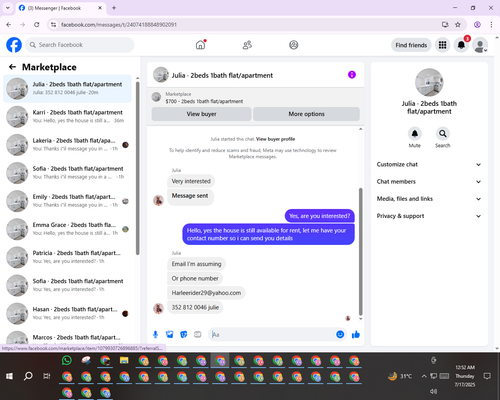Click Julia's profile picture in right panel
The height and width of the screenshot is (400, 500).
coord(429,82)
